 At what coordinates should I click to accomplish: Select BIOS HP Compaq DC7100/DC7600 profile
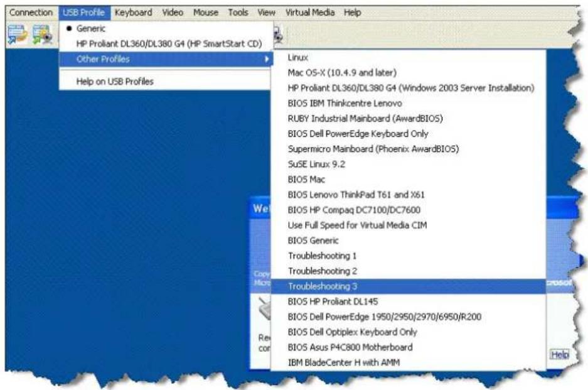[x=409, y=210]
